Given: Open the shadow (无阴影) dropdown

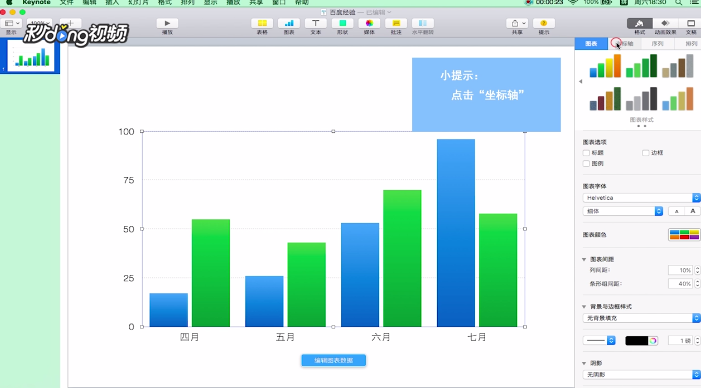Looking at the screenshot, I should tap(642, 374).
